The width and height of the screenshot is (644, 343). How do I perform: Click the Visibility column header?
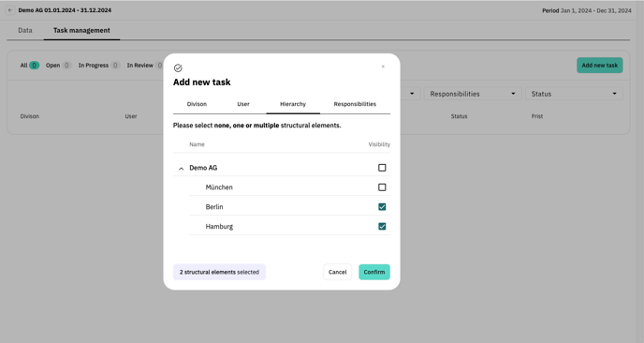click(379, 144)
